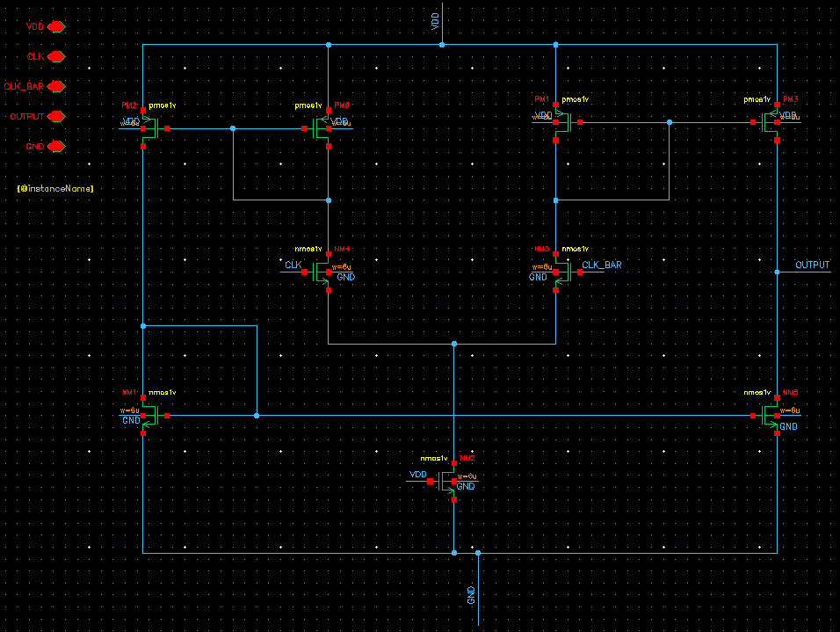
Task: Click the gate terminal of PM3
Action: [753, 122]
